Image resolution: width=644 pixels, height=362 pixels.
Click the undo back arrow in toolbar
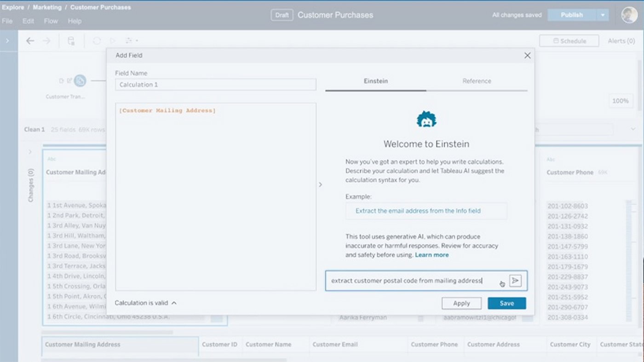tap(30, 41)
